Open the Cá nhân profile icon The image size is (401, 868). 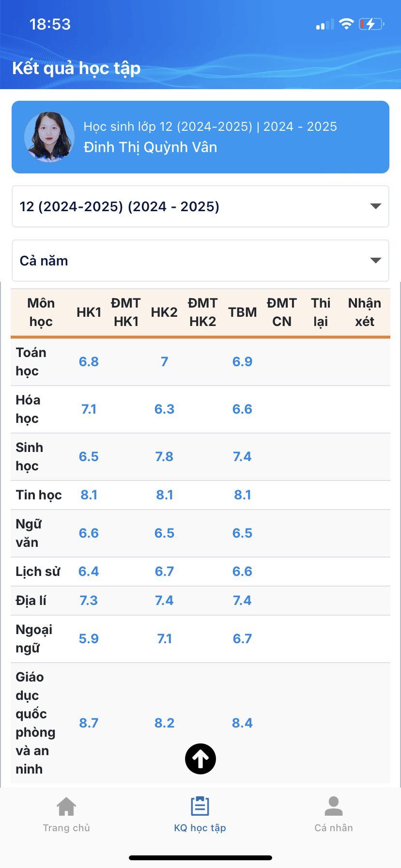(334, 806)
